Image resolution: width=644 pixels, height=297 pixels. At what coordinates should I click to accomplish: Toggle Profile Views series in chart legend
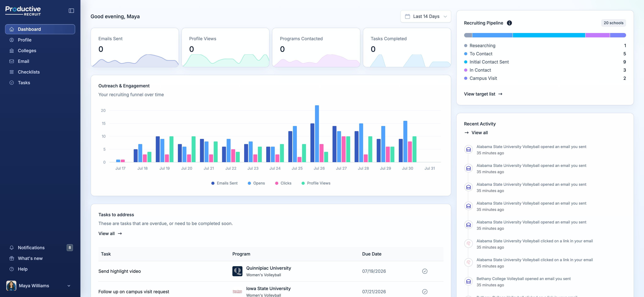316,183
